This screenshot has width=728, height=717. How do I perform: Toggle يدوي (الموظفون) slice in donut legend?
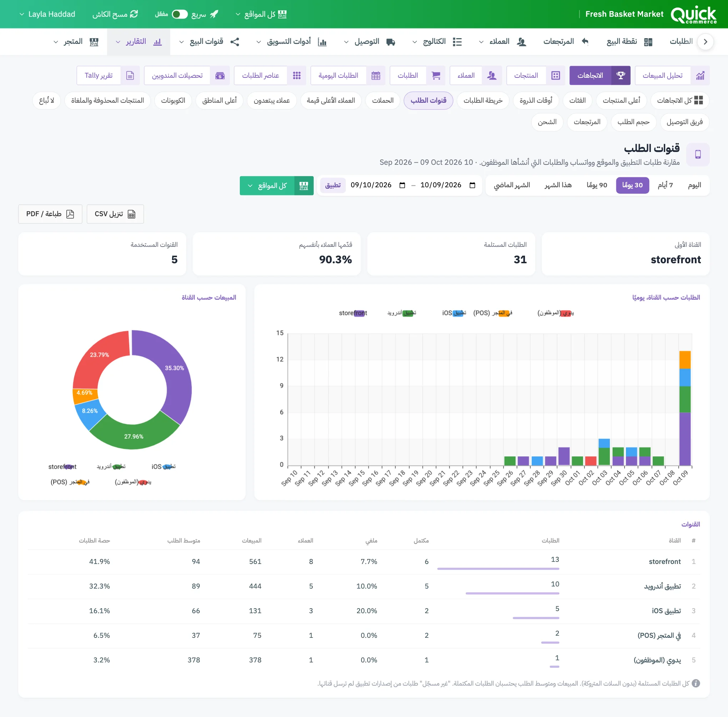click(133, 482)
